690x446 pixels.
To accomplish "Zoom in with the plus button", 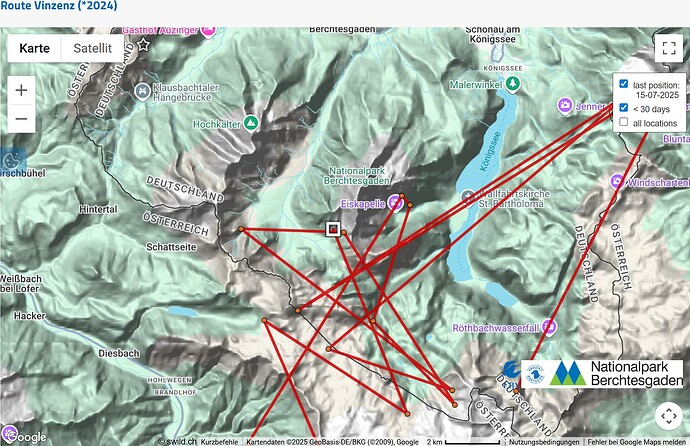I will [x=22, y=89].
